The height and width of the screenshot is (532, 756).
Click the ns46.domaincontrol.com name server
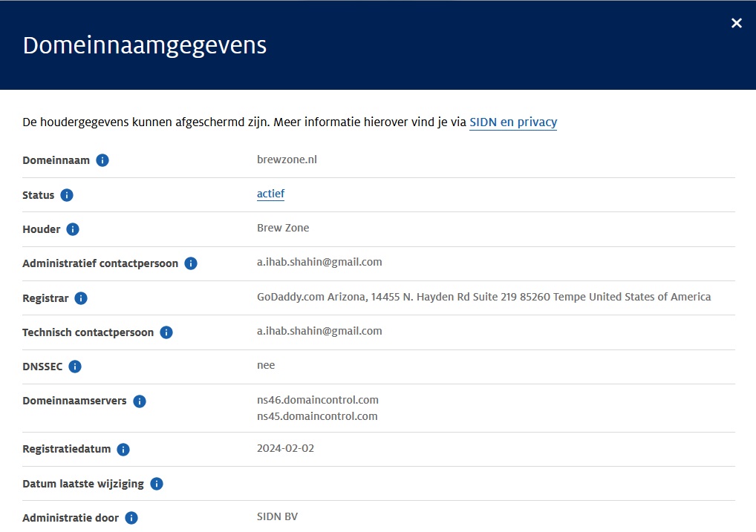click(317, 400)
